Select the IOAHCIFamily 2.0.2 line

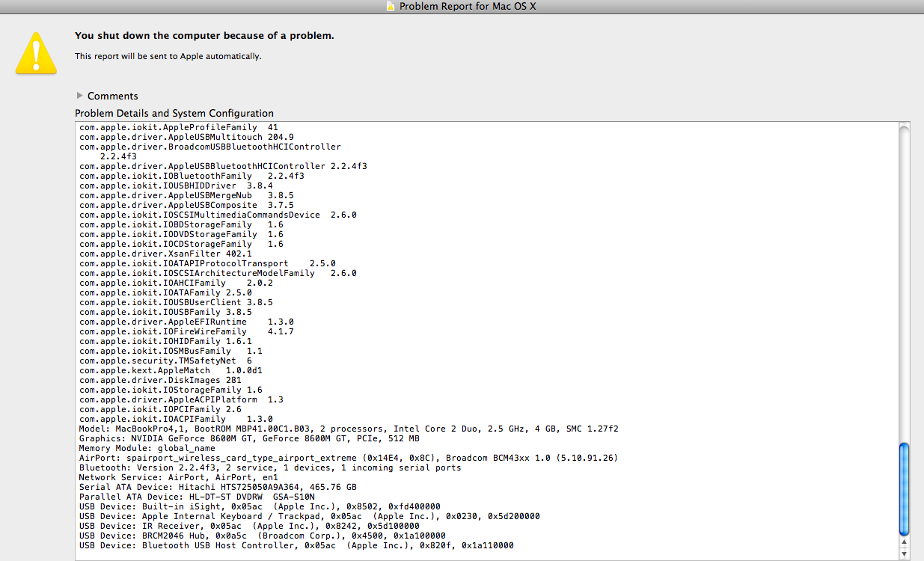(176, 283)
